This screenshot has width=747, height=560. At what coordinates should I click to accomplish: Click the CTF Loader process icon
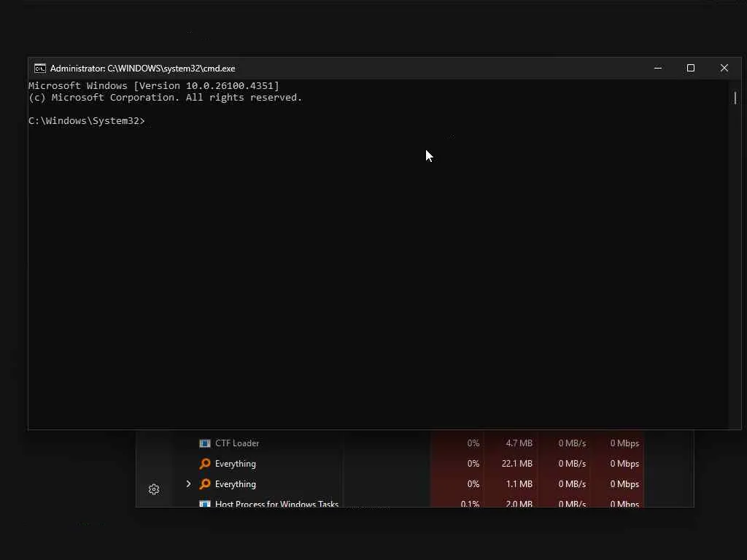205,443
